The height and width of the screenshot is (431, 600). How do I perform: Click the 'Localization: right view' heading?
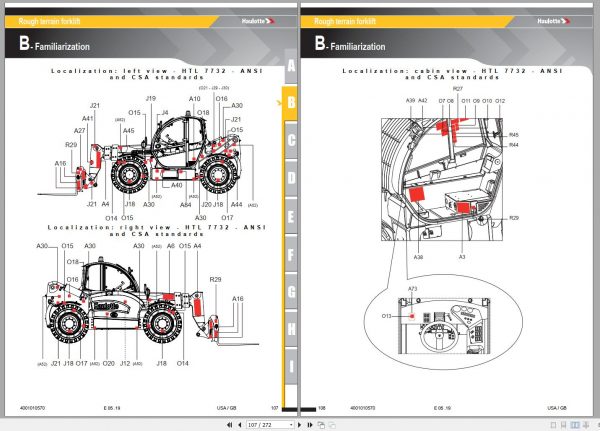[157, 230]
